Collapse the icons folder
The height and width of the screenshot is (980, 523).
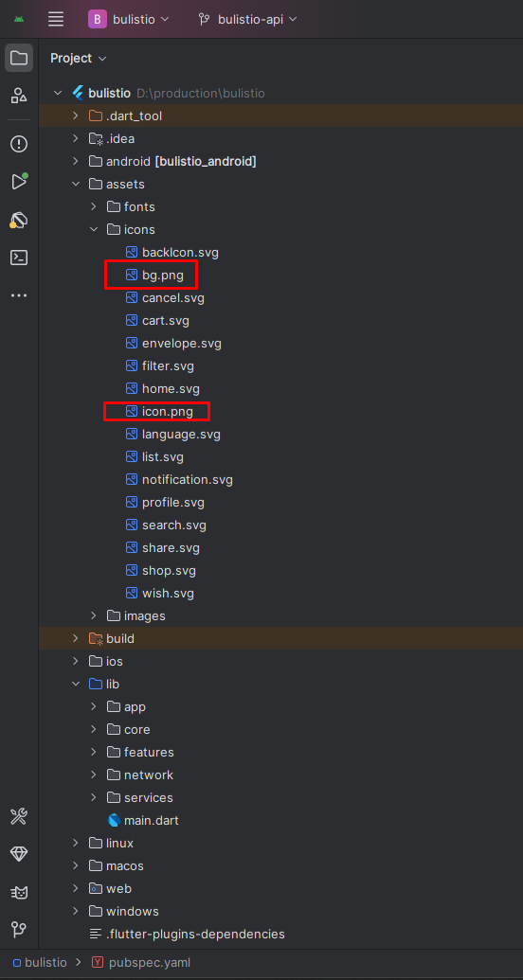pyautogui.click(x=94, y=229)
